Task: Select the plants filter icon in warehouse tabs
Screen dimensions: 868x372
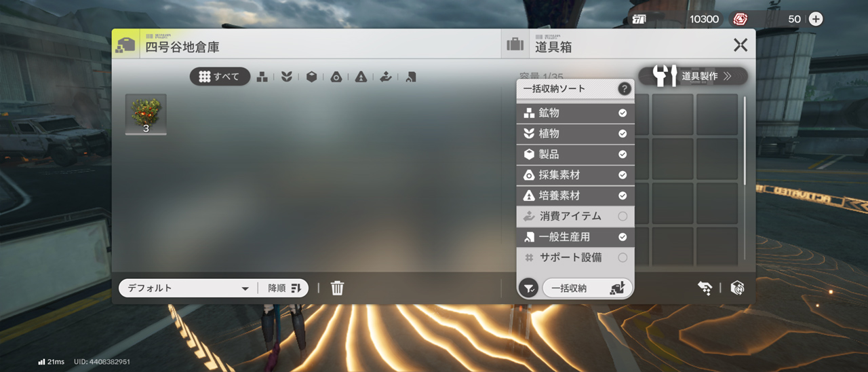Action: 287,77
